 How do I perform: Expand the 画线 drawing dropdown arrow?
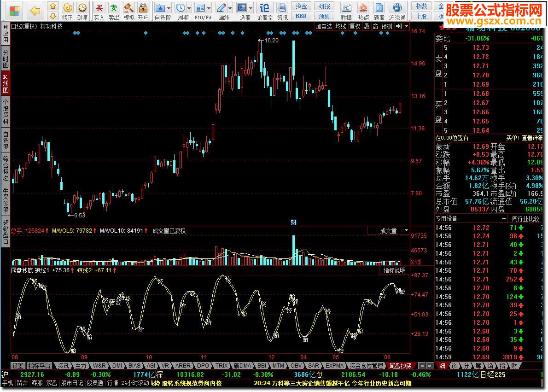pyautogui.click(x=230, y=8)
